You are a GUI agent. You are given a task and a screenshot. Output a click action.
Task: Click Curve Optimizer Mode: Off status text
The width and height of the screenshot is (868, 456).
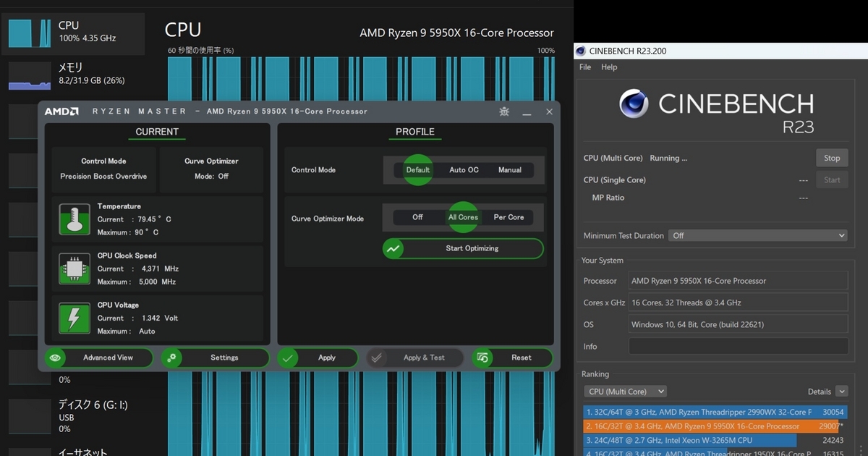pos(211,177)
